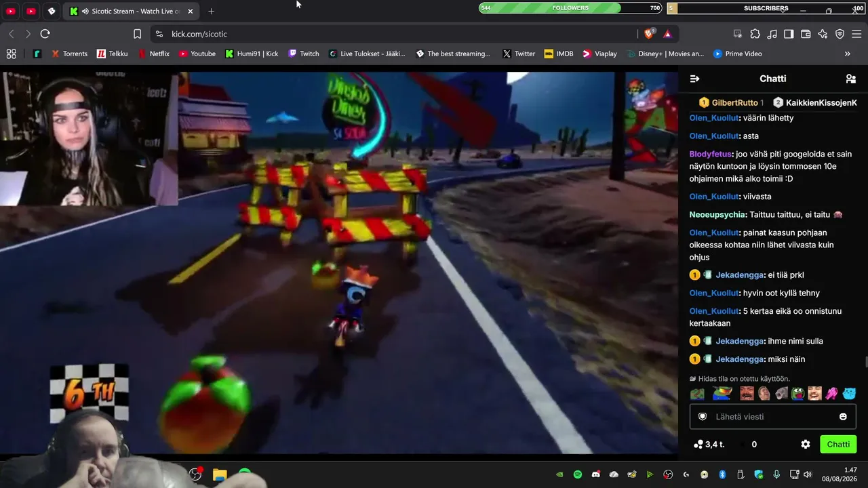Open Discord from the system tray

pos(596,474)
